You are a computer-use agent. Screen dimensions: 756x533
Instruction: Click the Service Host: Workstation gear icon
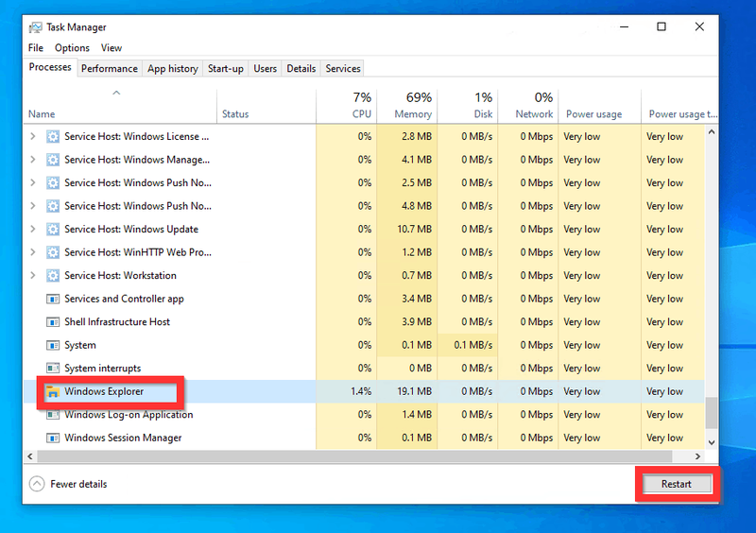pos(53,275)
